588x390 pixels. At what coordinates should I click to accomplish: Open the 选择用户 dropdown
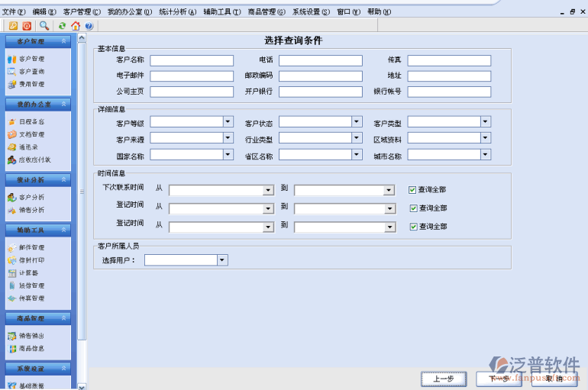(x=222, y=260)
